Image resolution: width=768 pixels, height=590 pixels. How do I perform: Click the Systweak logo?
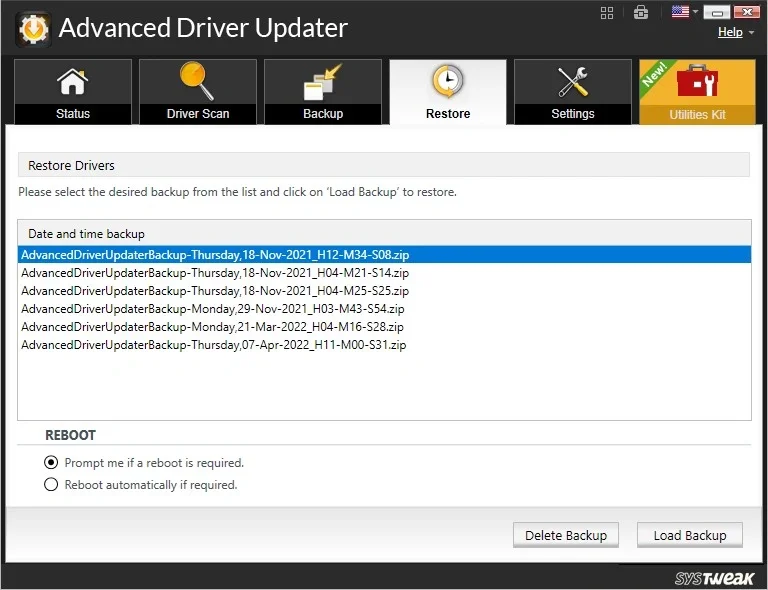pos(714,578)
